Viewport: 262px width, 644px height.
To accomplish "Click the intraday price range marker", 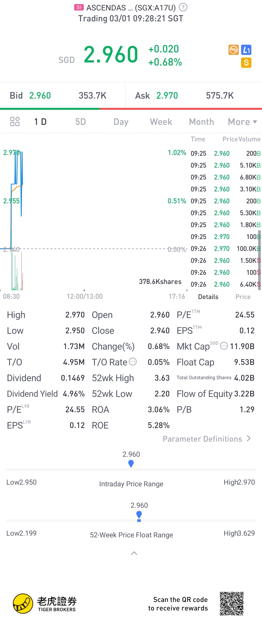I will tap(131, 464).
